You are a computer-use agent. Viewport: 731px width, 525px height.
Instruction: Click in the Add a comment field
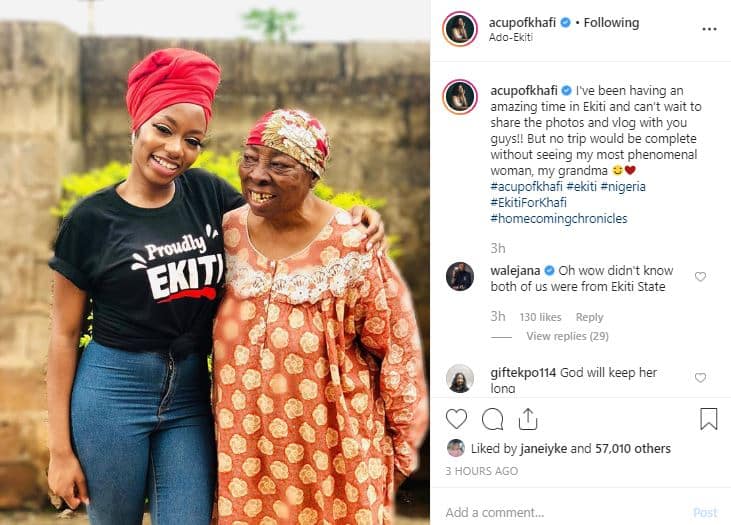560,512
